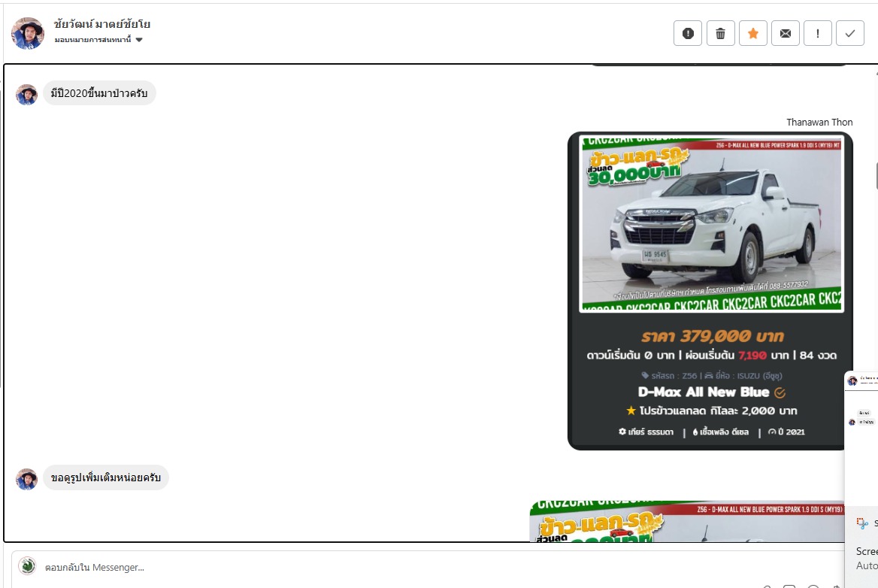Flag conversation with plain exclamation mark icon
The image size is (878, 588).
(x=818, y=34)
